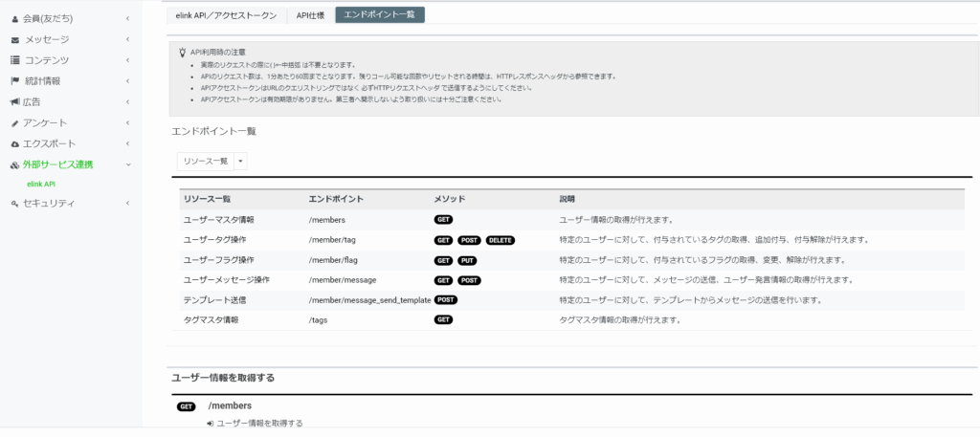Click PUT badge in ユーザーフラグ操作 row

click(x=467, y=260)
